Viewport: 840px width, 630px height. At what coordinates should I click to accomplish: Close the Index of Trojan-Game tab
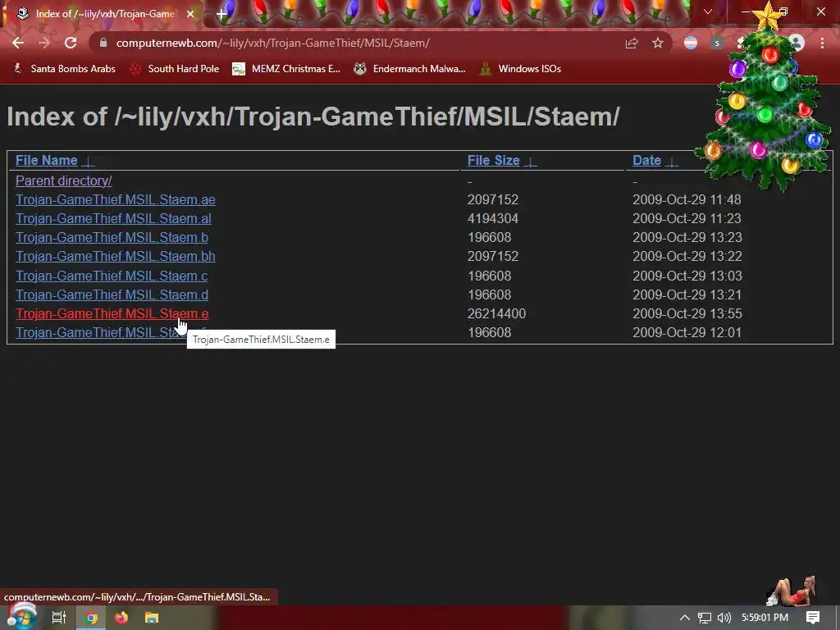click(190, 14)
